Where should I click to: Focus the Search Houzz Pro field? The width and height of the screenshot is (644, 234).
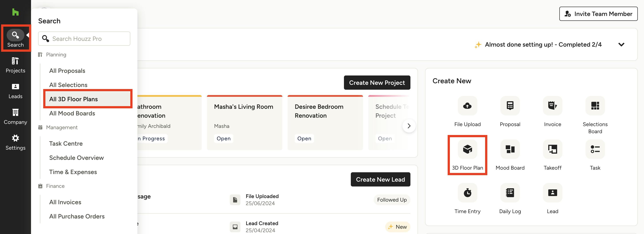(84, 39)
